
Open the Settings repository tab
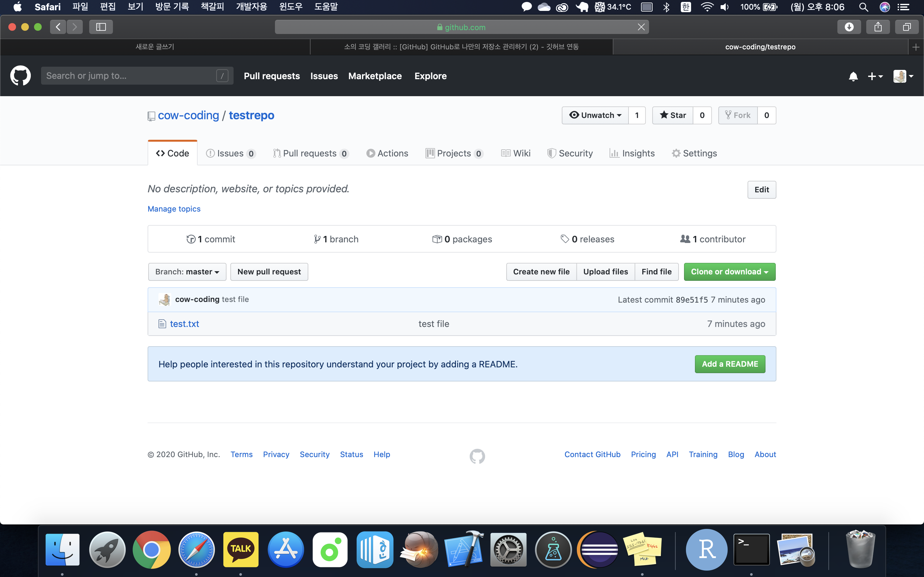694,154
